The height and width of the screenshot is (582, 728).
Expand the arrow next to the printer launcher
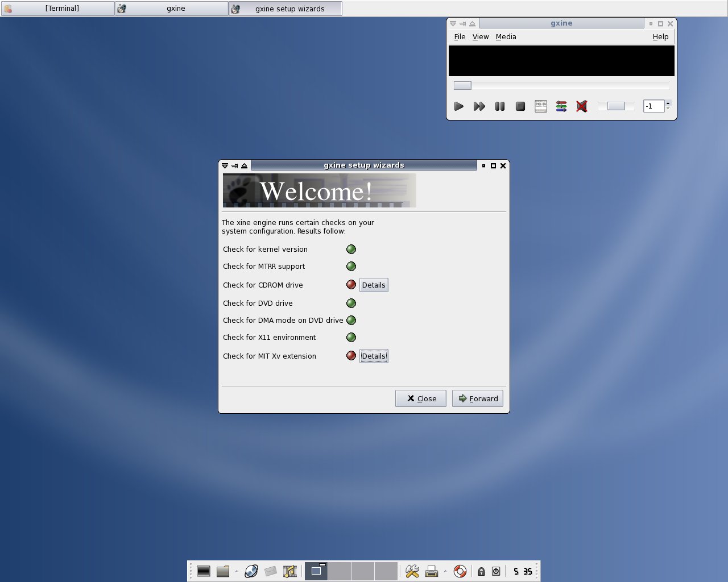(445, 571)
